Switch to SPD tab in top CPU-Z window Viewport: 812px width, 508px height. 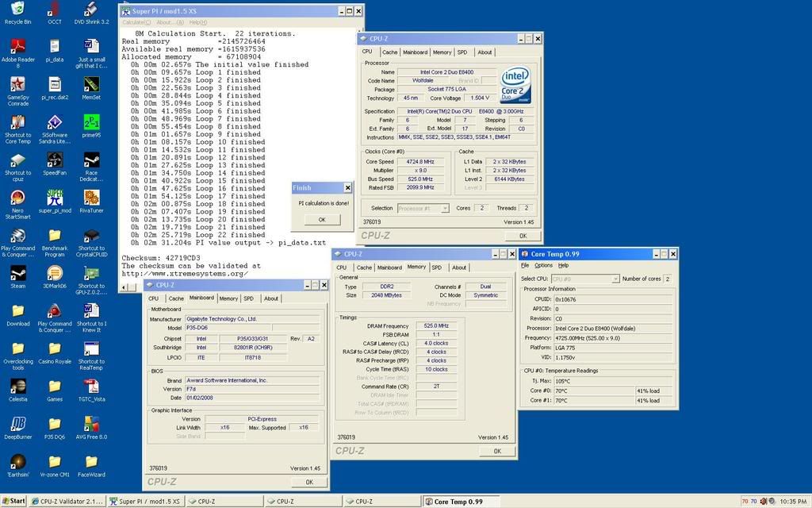[x=462, y=52]
